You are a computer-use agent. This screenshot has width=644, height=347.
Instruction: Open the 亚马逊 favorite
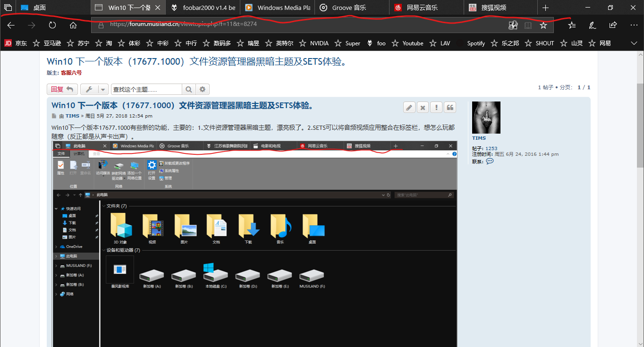tap(47, 43)
